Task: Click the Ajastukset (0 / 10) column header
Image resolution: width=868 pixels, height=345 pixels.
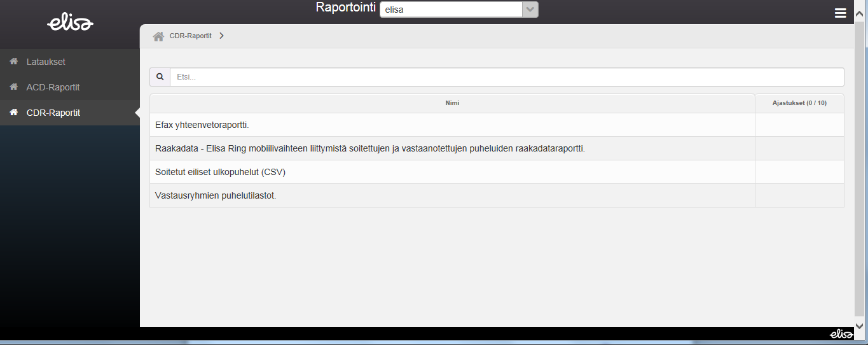Action: coord(799,103)
